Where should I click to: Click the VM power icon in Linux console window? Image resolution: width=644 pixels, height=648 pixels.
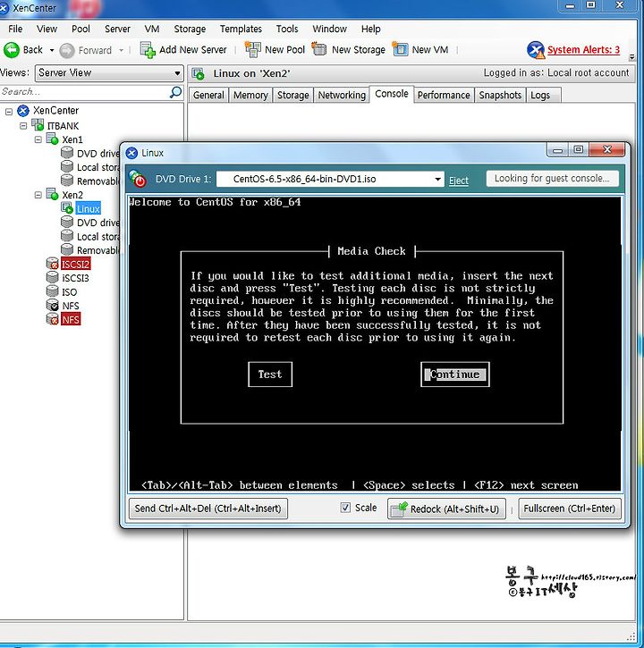(138, 179)
